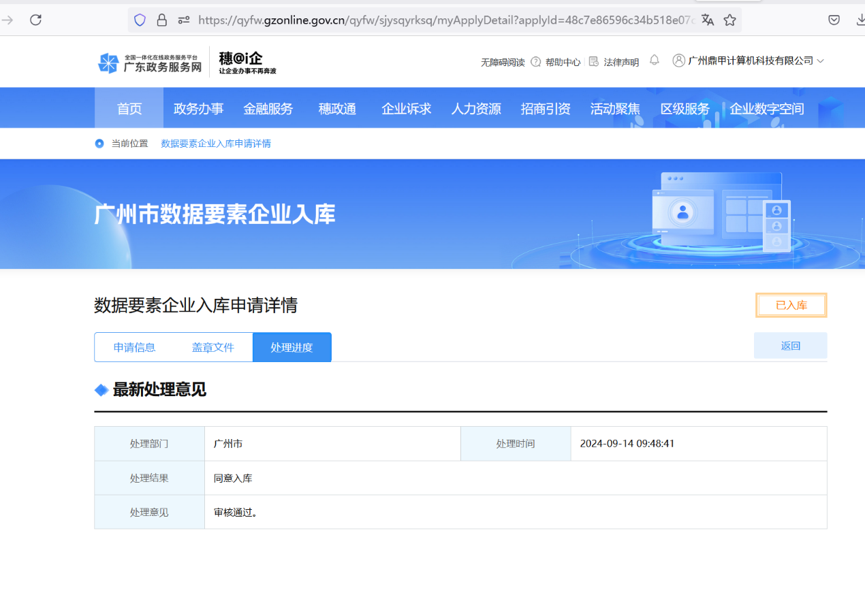Viewport: 865px width, 616px height.
Task: Open the Pocket save icon
Action: point(834,20)
